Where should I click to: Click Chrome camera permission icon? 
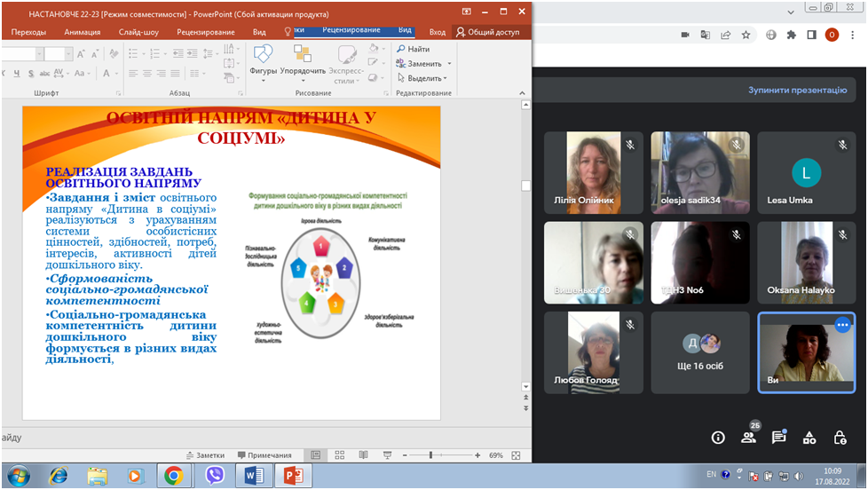click(x=685, y=35)
